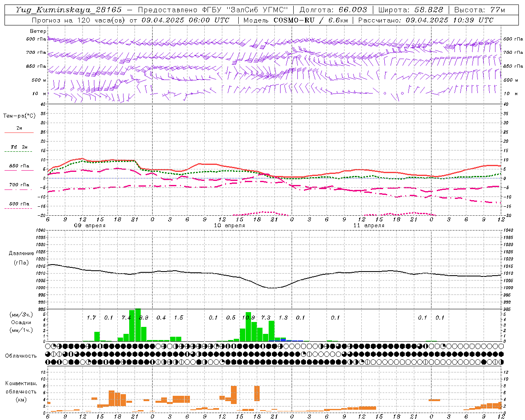Click the 850 гПа temperature legend entry
The image size is (525, 420).
tap(19, 166)
